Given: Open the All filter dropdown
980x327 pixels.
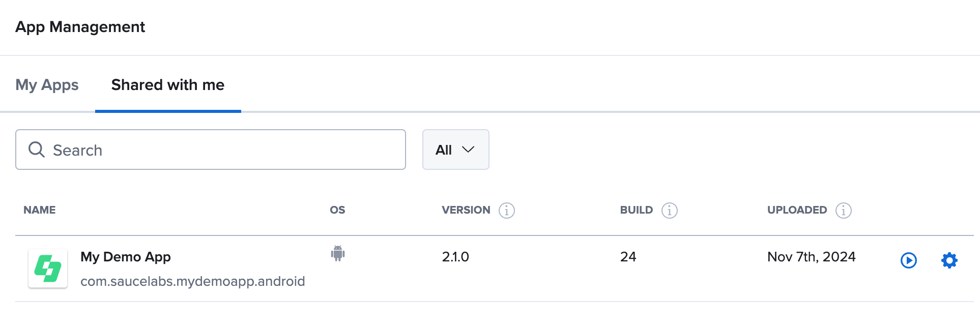Looking at the screenshot, I should [x=455, y=150].
